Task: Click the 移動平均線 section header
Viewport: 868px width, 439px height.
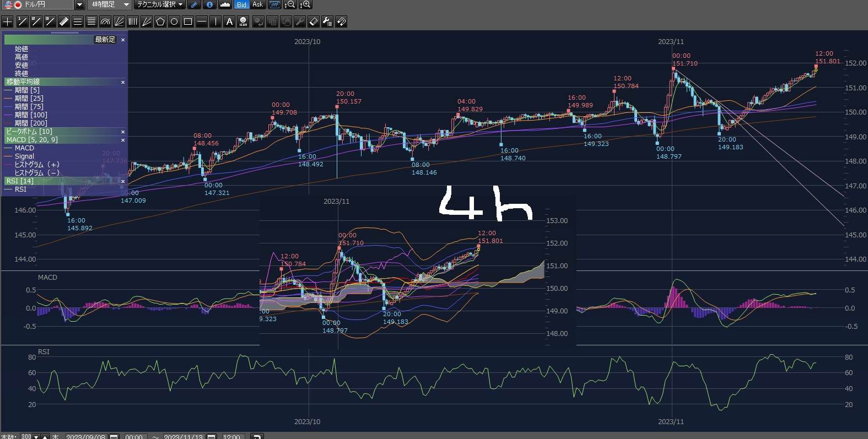Action: (23, 82)
